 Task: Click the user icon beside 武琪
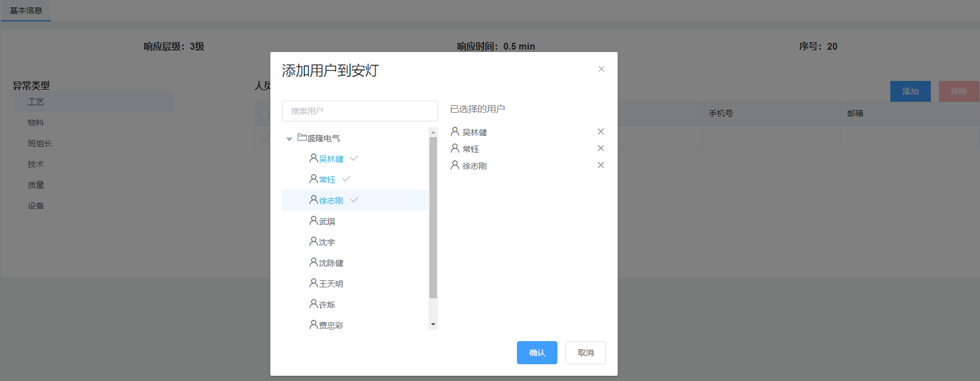pyautogui.click(x=313, y=221)
